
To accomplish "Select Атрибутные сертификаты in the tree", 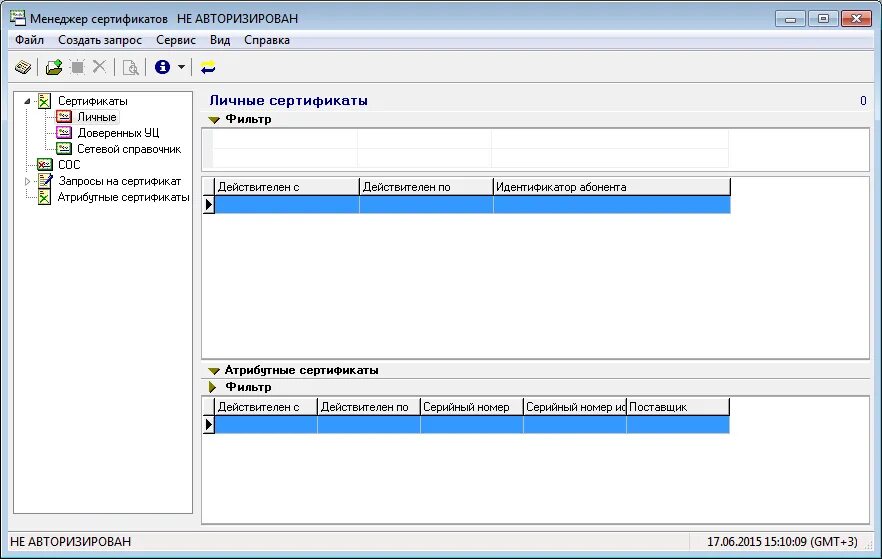I will tap(123, 197).
